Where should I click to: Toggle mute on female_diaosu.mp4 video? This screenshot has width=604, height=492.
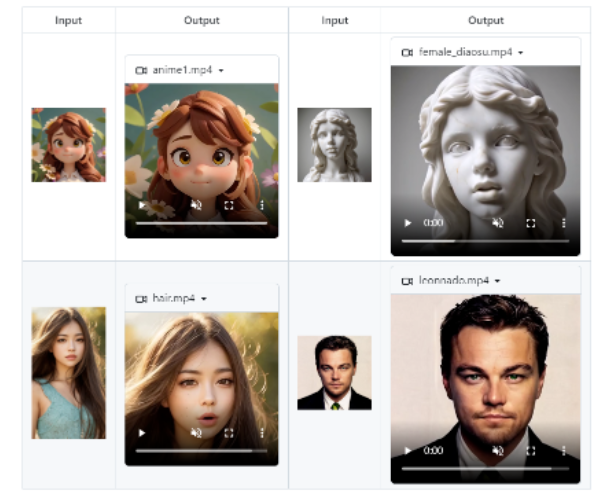(x=497, y=223)
